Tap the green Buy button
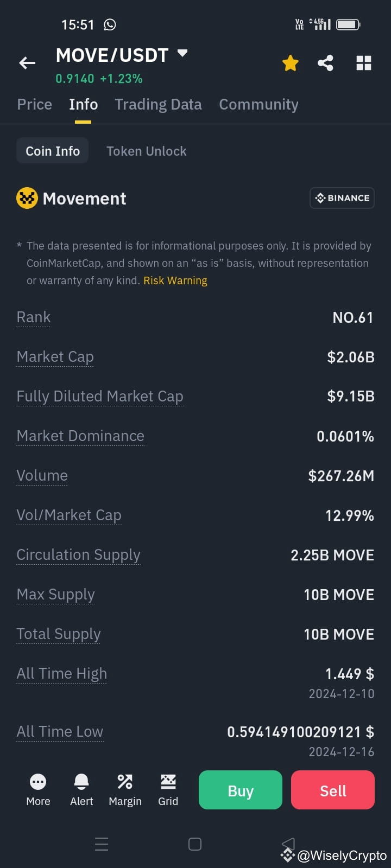 [x=241, y=790]
